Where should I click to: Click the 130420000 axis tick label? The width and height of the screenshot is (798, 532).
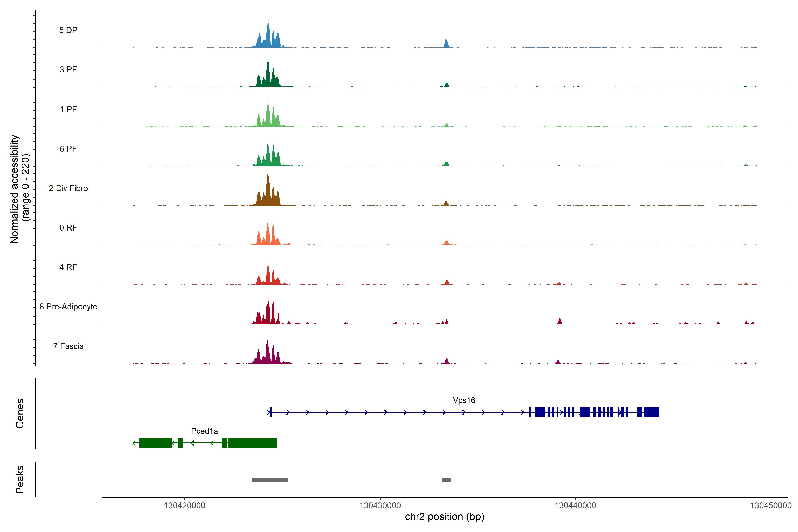click(x=185, y=506)
